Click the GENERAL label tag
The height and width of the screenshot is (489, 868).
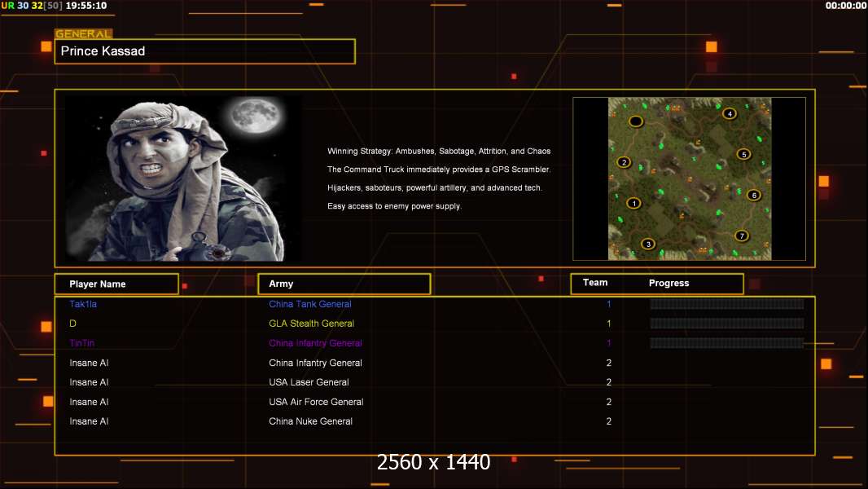click(84, 33)
